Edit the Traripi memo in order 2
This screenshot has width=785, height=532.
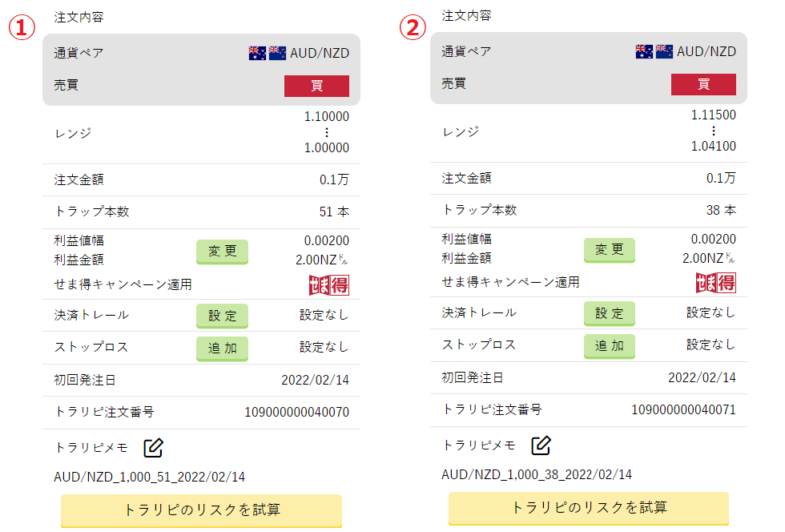[541, 445]
